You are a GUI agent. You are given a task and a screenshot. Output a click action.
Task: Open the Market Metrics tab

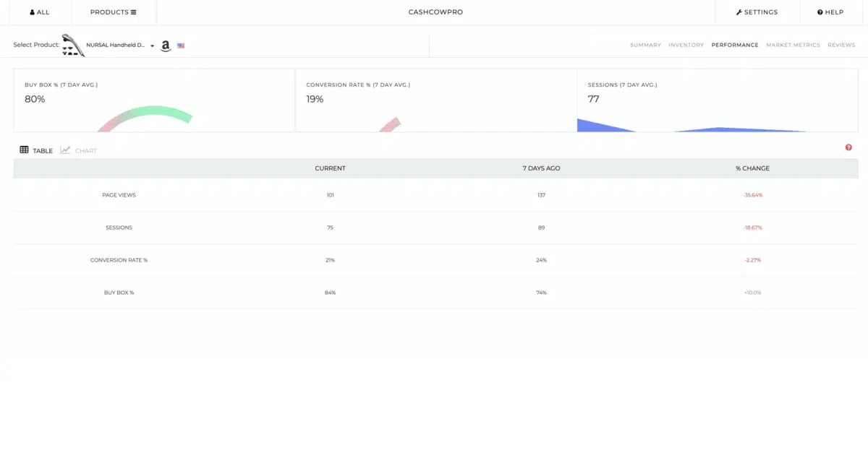click(793, 45)
